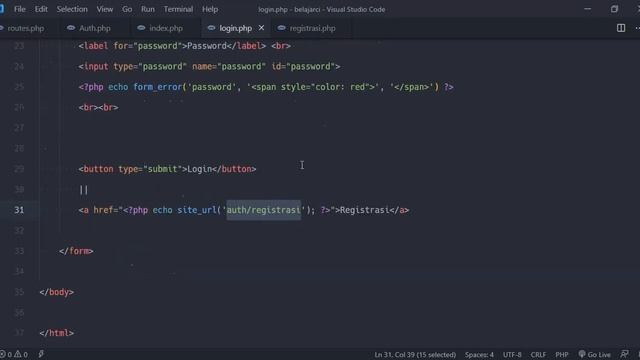
Task: Open the Help menu
Action: coord(210,9)
